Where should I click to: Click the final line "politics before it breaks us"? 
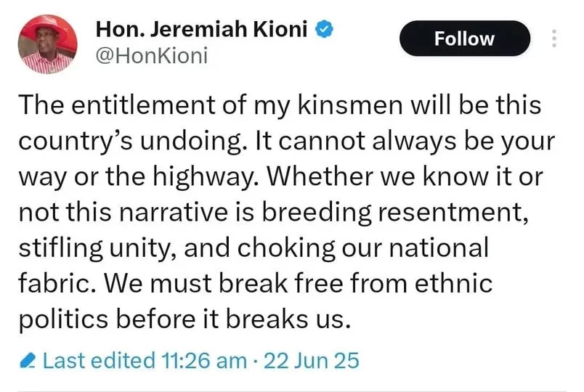pyautogui.click(x=184, y=320)
